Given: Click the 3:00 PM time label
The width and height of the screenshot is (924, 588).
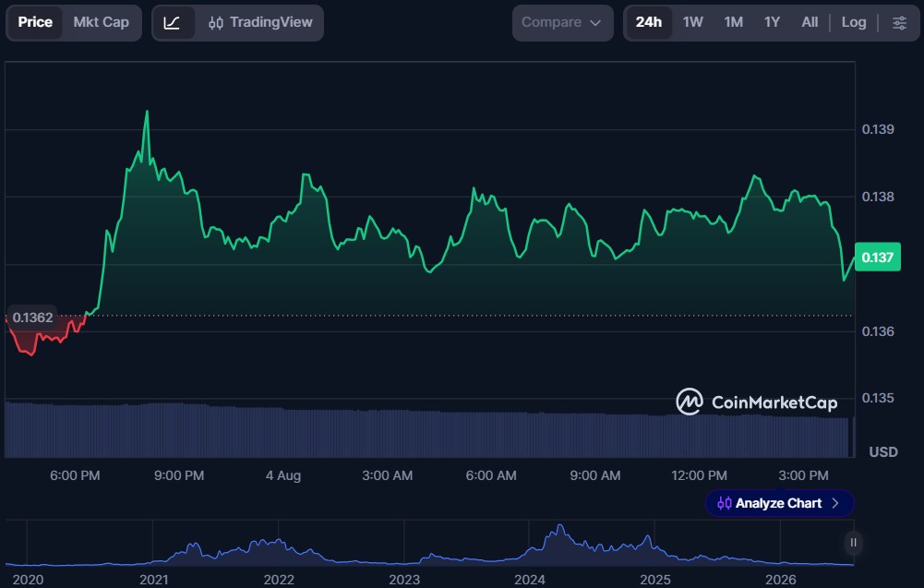Looking at the screenshot, I should [x=803, y=475].
